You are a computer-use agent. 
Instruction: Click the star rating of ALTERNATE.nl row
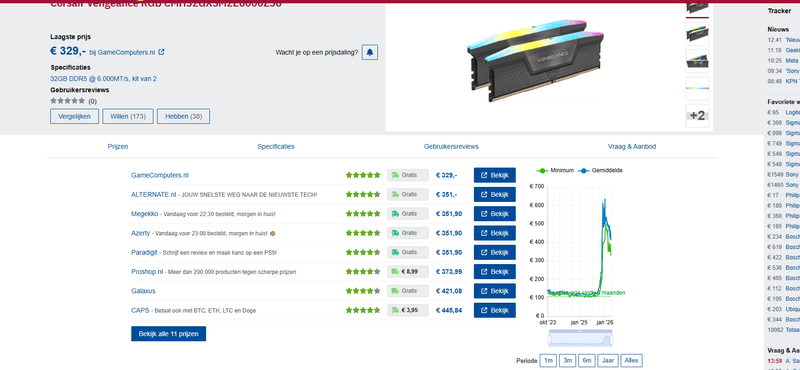pos(363,194)
